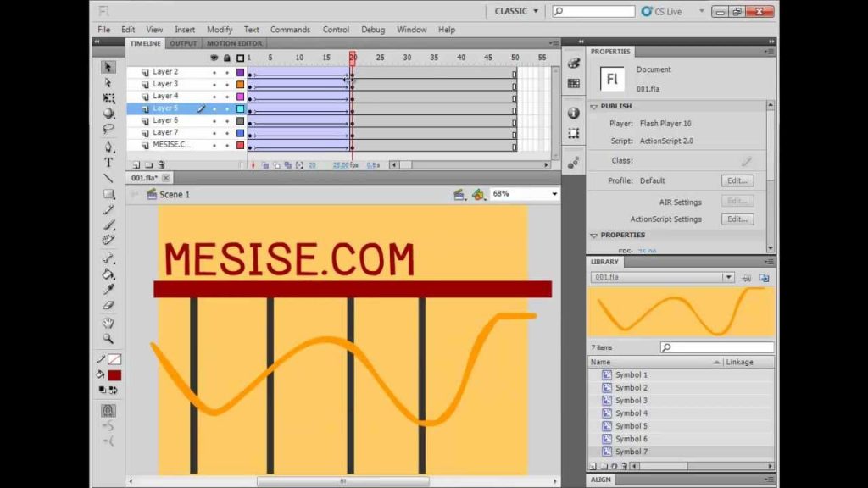Select the Free Transform tool
The image size is (868, 488).
coord(108,98)
